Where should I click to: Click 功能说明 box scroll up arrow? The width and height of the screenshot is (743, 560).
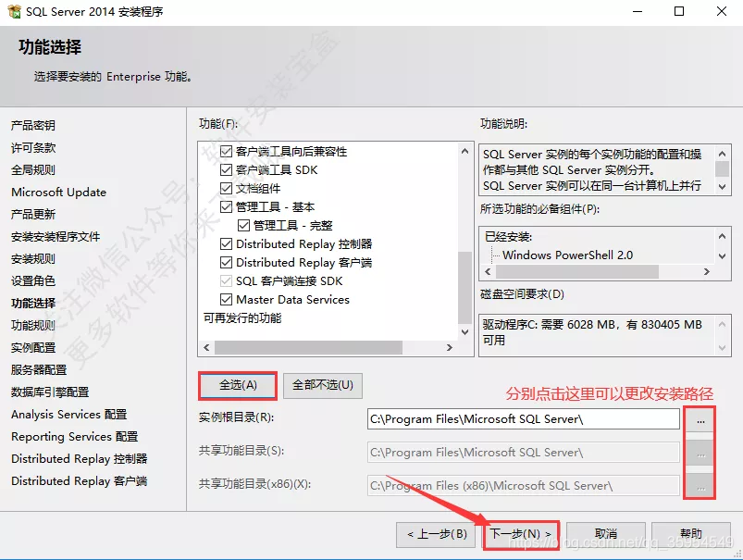722,154
